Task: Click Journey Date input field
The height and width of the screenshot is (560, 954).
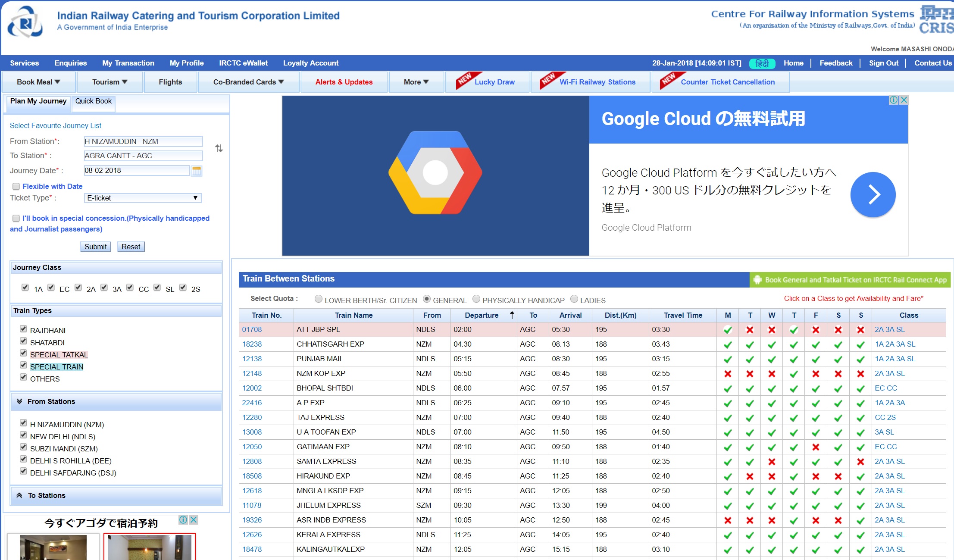Action: point(137,170)
